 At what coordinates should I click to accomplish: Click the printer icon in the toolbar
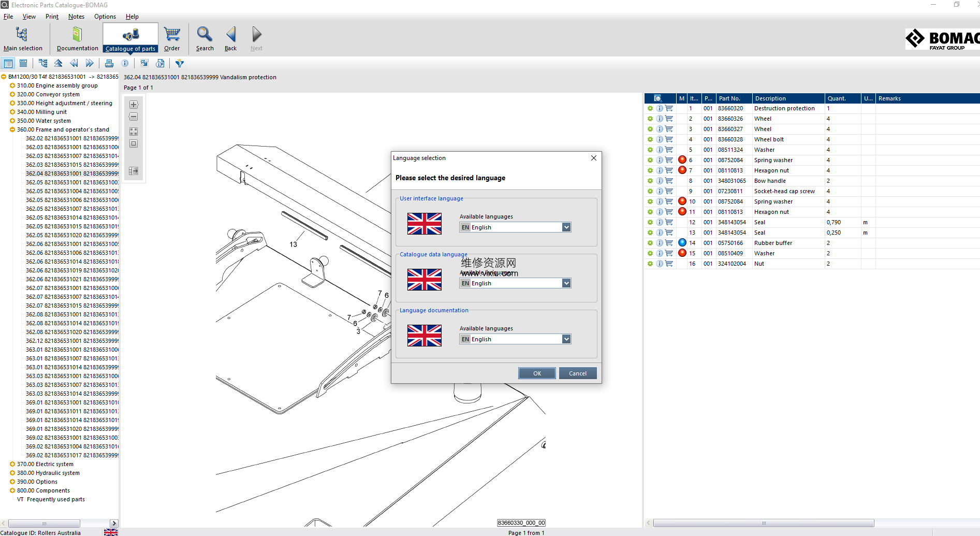coord(109,63)
